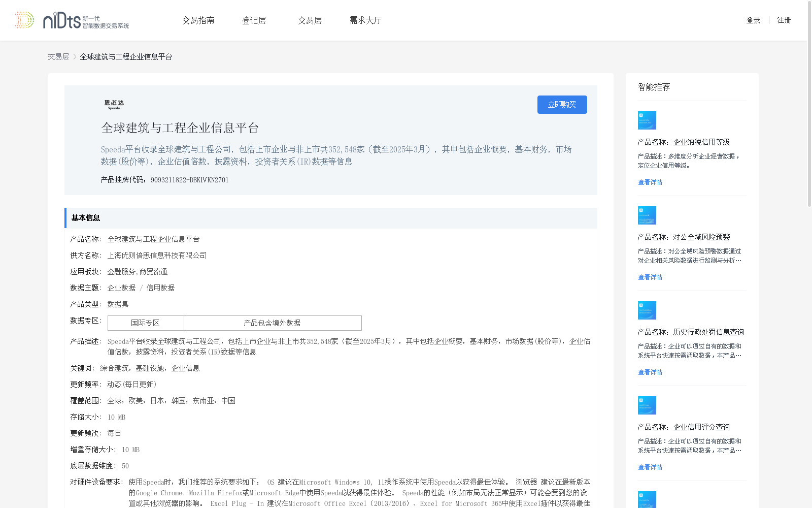Open thumbnail icon for 企业纳税信用等级
Image resolution: width=812 pixels, height=508 pixels.
coord(647,120)
